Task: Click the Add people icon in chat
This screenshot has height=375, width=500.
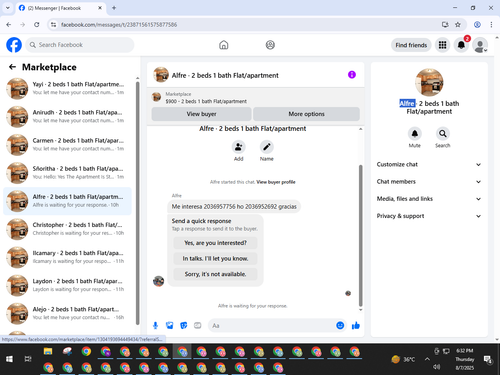Action: point(238,147)
